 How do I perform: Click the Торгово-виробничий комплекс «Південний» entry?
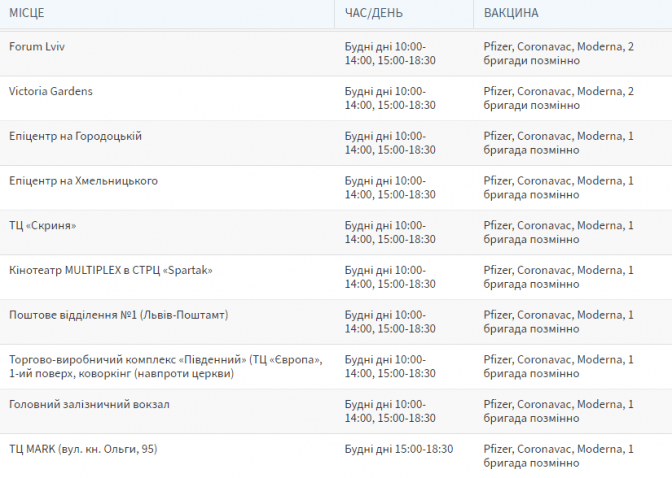(165, 367)
